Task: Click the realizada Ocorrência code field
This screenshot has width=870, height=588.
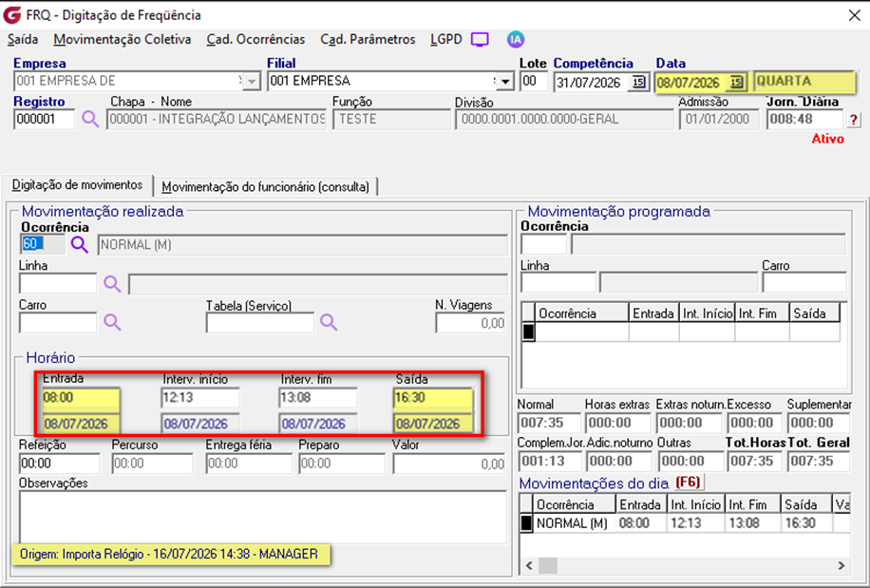Action: pos(42,244)
